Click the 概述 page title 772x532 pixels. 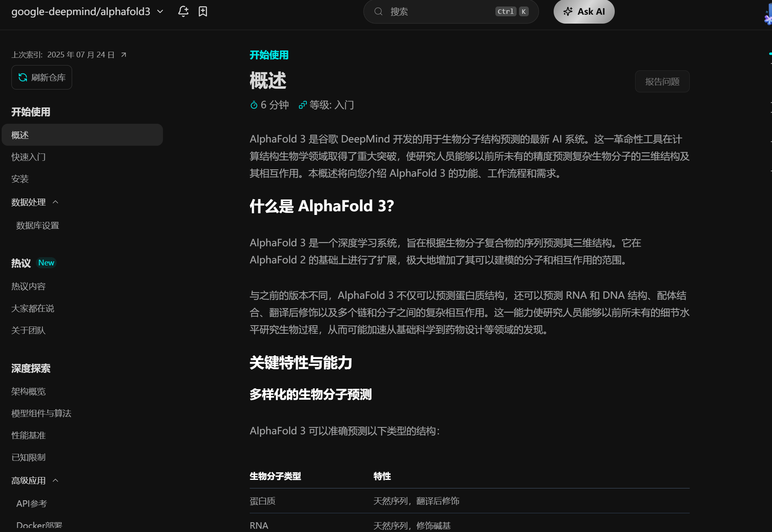tap(268, 81)
